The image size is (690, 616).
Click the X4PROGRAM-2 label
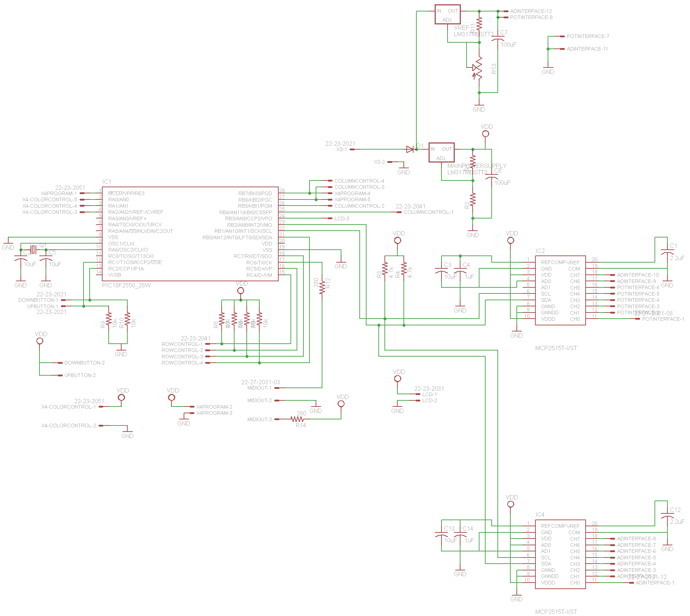coord(214,407)
